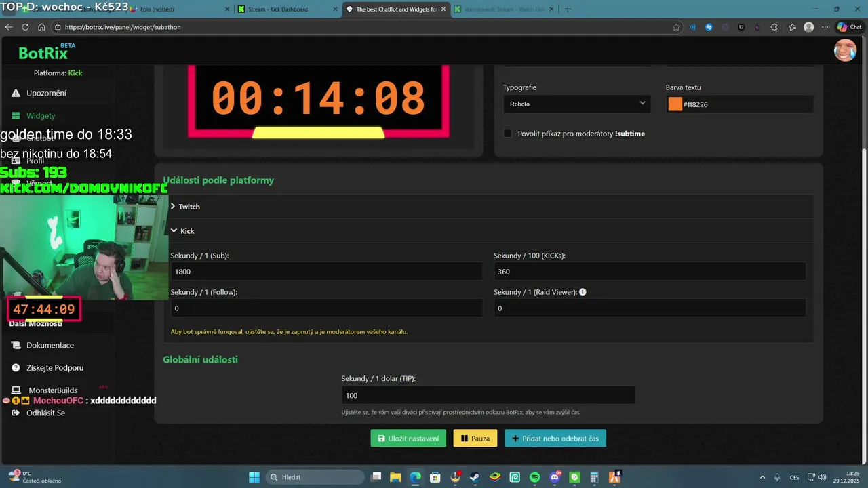The width and height of the screenshot is (868, 488).
Task: Open Task View on the taskbar
Action: 376,477
